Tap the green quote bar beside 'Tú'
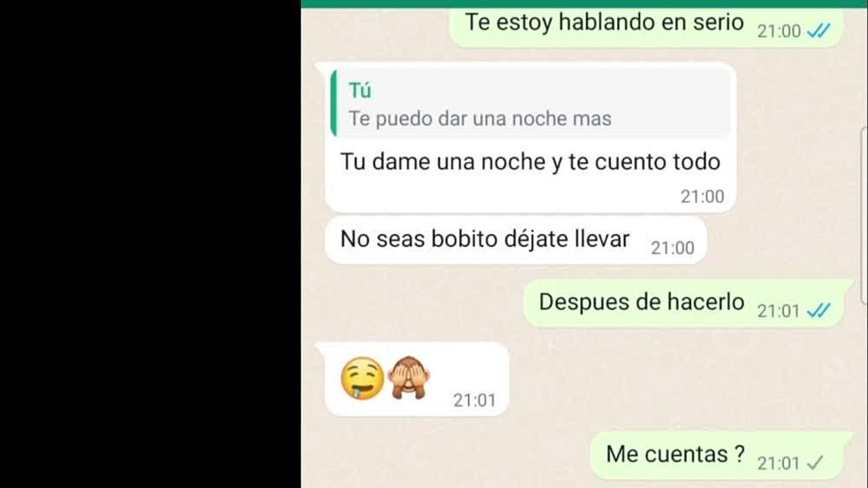Screen dimensions: 868x488 [333, 104]
